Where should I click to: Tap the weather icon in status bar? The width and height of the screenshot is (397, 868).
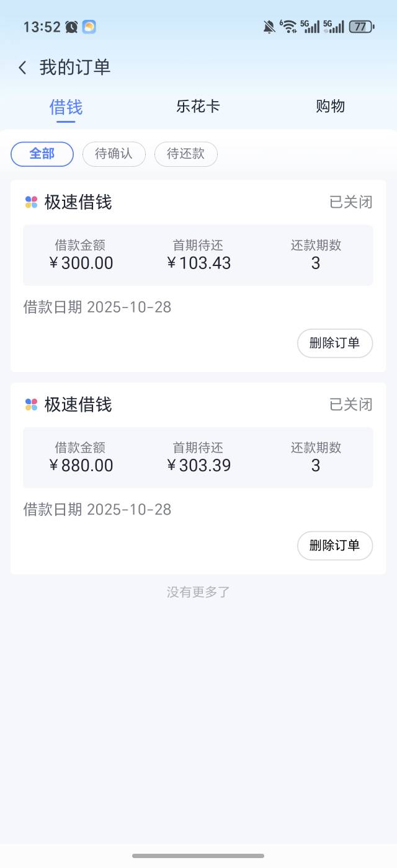(89, 27)
